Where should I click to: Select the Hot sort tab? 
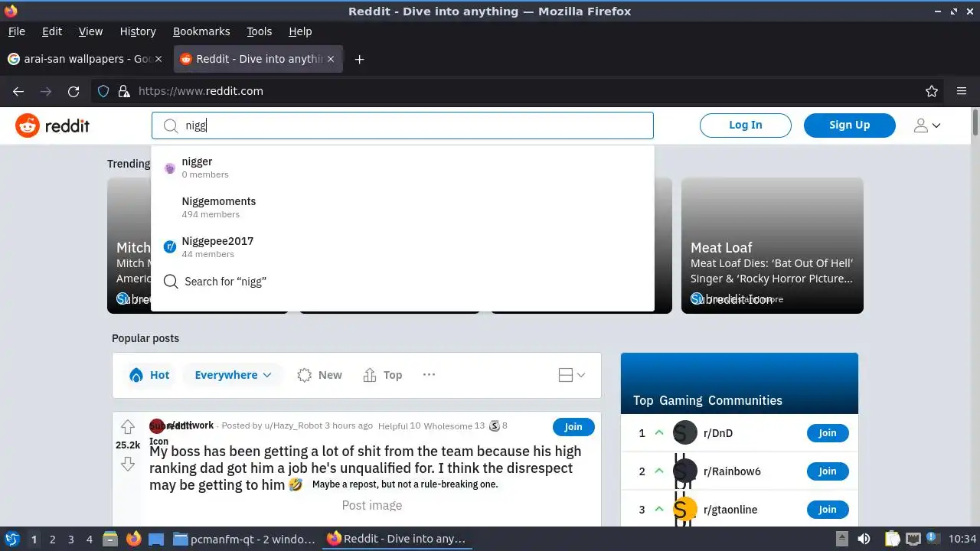pos(150,375)
